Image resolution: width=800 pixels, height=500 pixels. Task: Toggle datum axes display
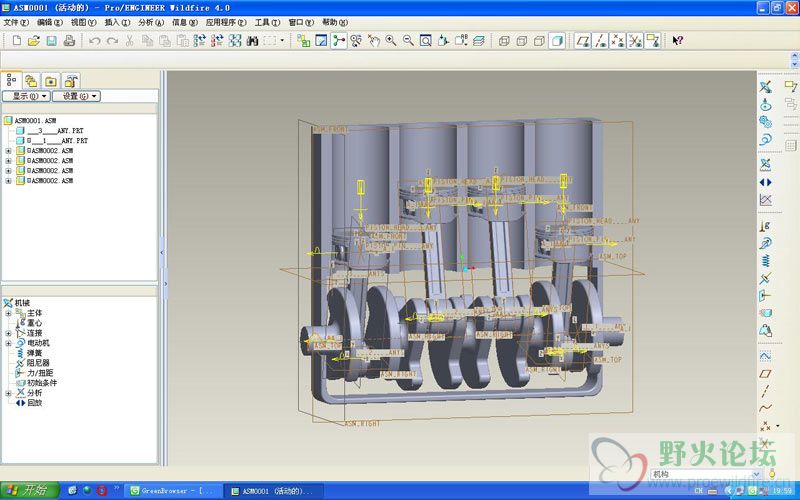(x=601, y=40)
